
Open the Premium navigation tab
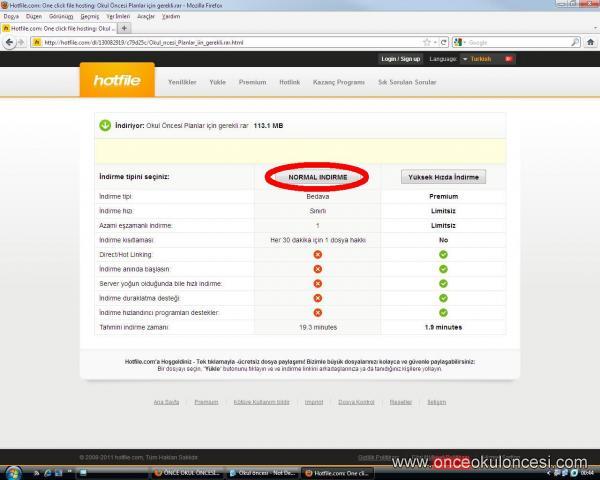[252, 81]
